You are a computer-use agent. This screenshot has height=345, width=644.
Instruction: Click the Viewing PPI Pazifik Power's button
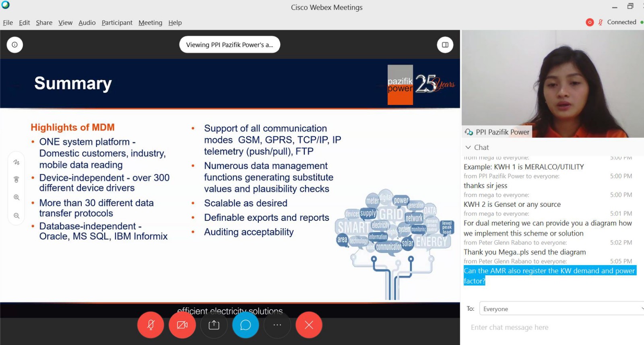coord(229,45)
